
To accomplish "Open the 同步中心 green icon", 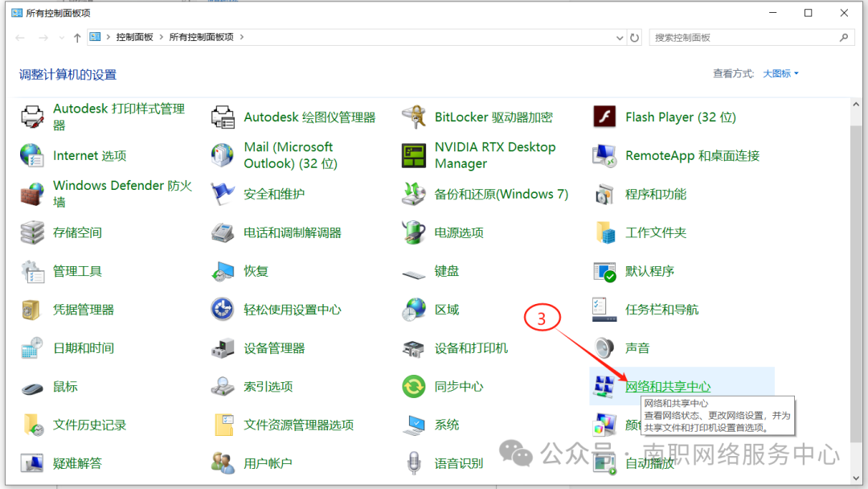I will pos(414,387).
